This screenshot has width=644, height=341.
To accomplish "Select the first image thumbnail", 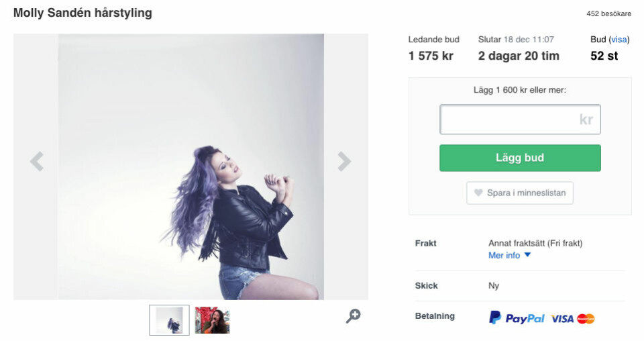I will (x=169, y=320).
